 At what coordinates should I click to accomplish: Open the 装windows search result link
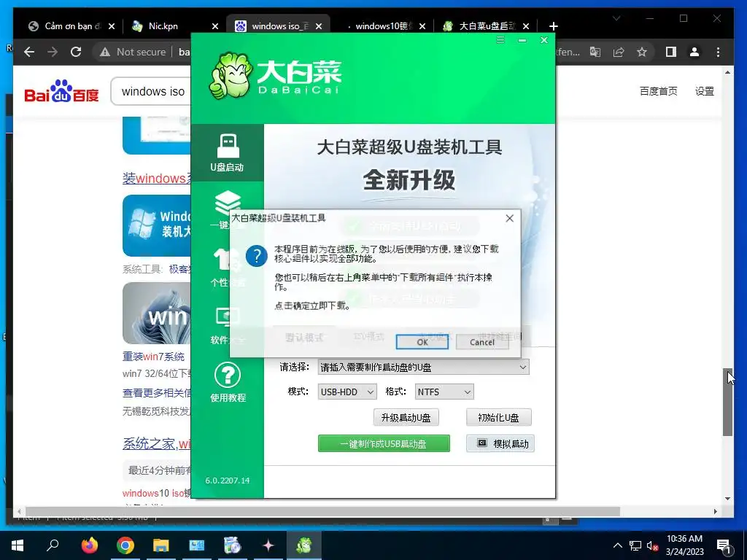click(157, 179)
